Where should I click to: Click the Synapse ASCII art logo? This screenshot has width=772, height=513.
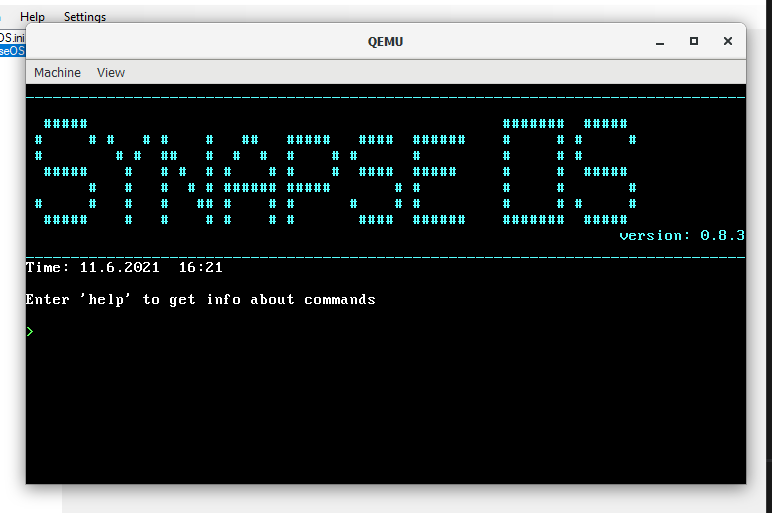[250, 171]
